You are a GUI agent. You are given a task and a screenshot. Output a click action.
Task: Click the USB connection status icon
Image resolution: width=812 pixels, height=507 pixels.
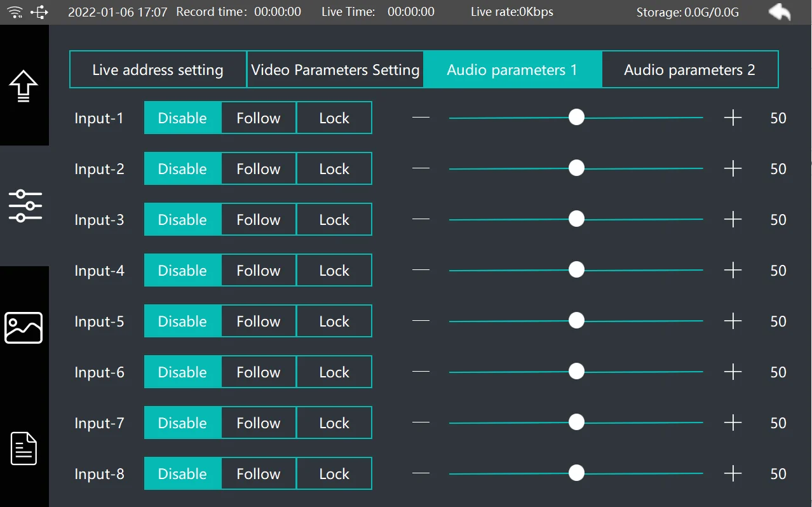coord(39,12)
